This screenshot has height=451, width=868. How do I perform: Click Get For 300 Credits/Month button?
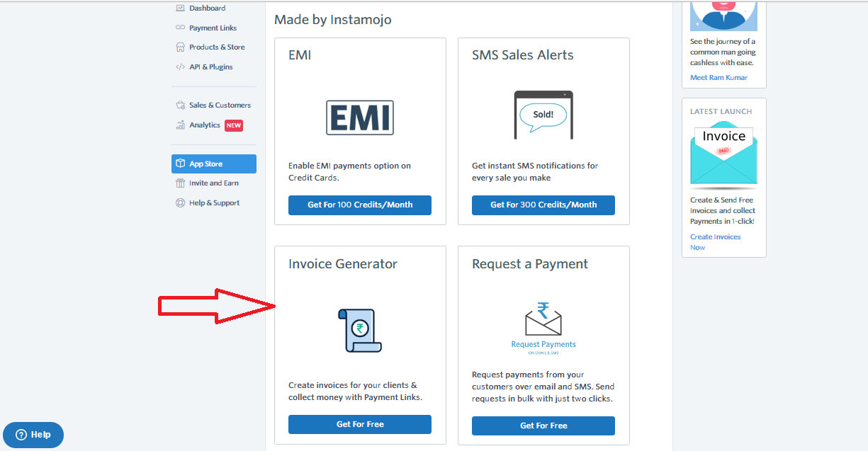pyautogui.click(x=543, y=205)
